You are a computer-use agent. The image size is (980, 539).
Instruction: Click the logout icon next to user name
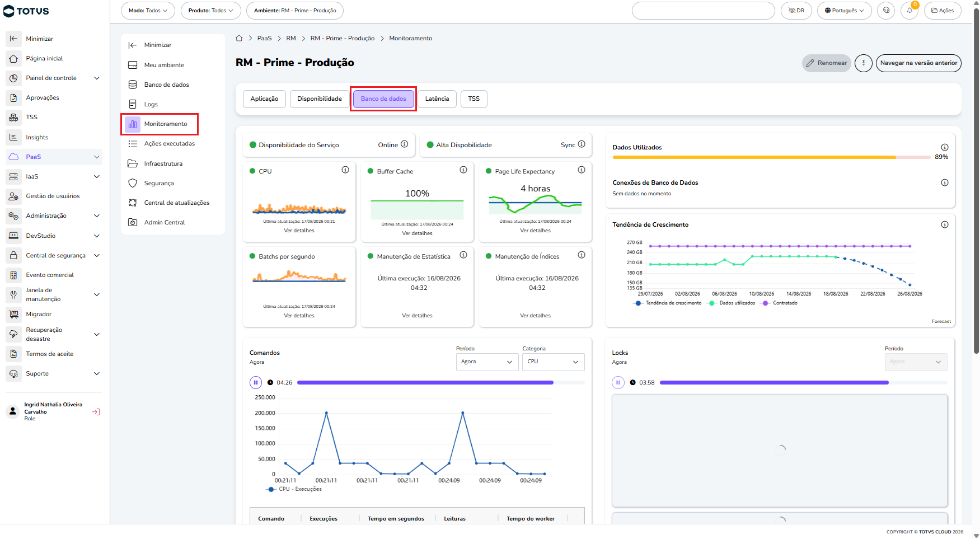pyautogui.click(x=96, y=412)
